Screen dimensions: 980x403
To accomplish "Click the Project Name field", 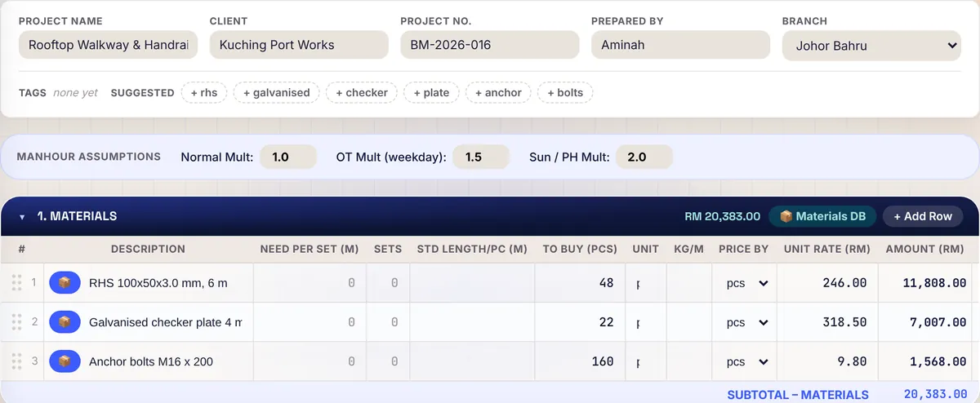I will [x=108, y=45].
